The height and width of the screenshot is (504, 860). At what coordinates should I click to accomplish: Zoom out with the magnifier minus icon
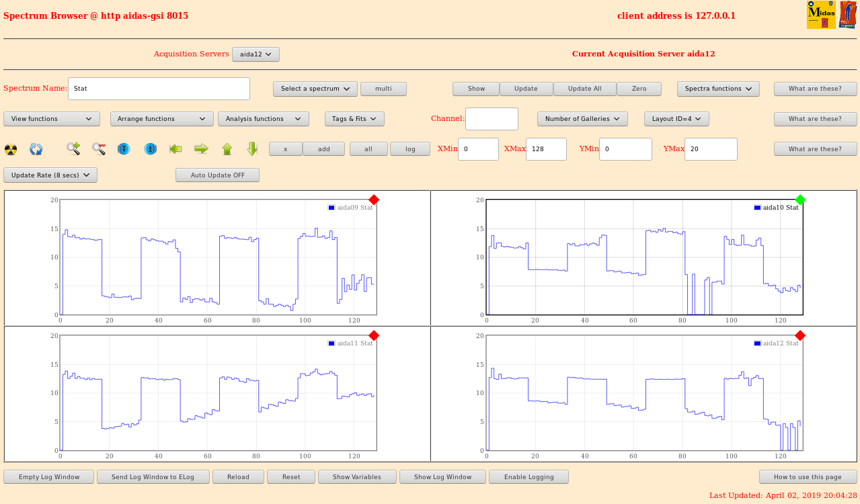[99, 149]
